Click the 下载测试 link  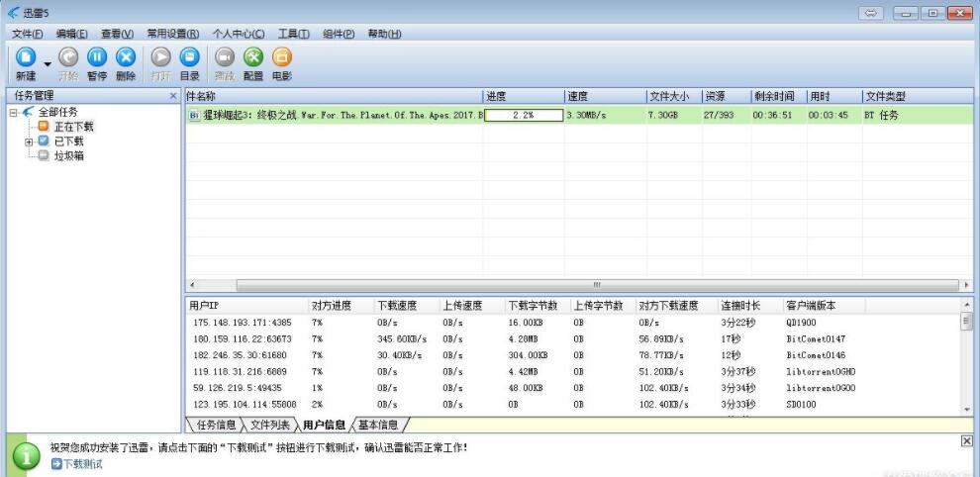point(83,464)
